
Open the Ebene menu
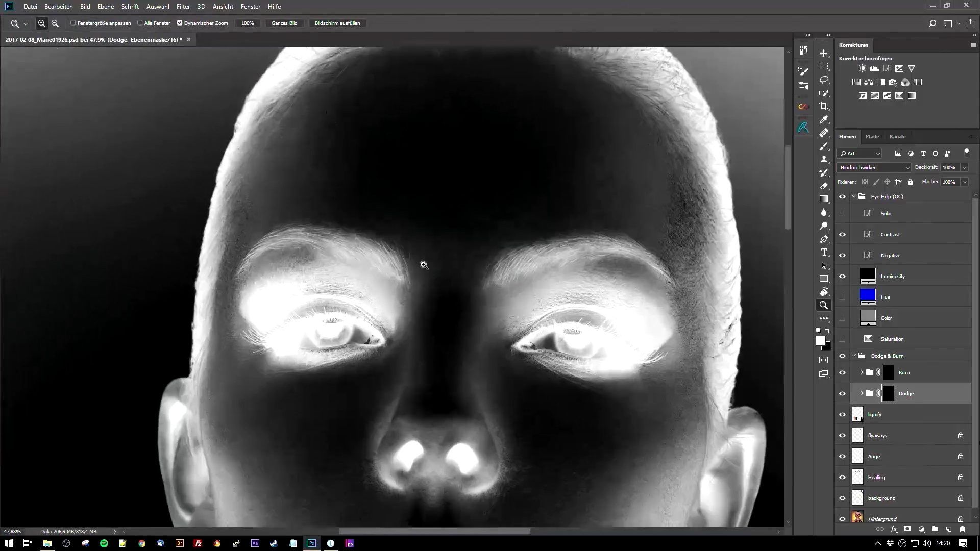point(106,7)
